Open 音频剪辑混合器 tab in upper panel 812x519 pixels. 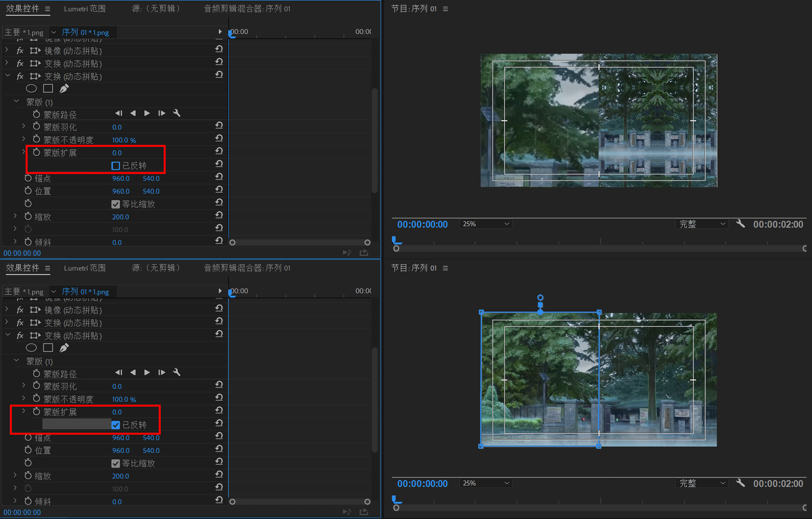tap(247, 9)
